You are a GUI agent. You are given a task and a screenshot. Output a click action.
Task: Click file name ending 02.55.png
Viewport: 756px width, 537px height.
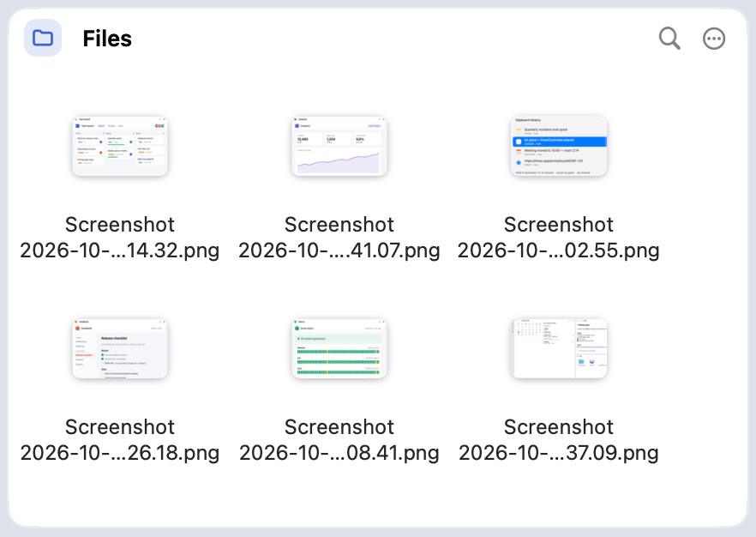coord(558,238)
